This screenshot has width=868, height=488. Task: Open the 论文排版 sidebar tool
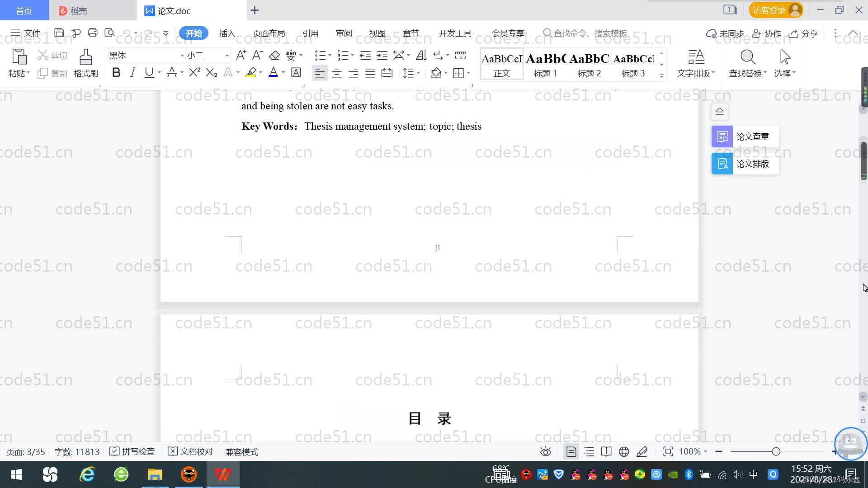[x=744, y=164]
